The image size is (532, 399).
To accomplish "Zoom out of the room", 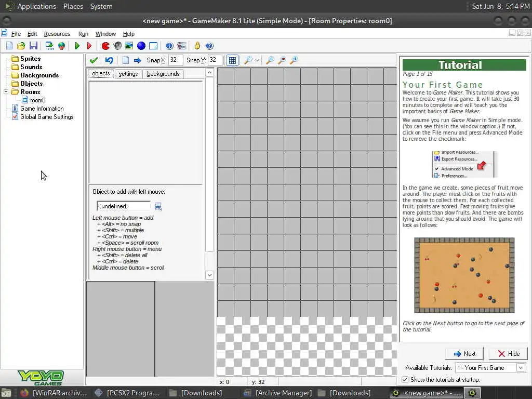I will 270,60.
